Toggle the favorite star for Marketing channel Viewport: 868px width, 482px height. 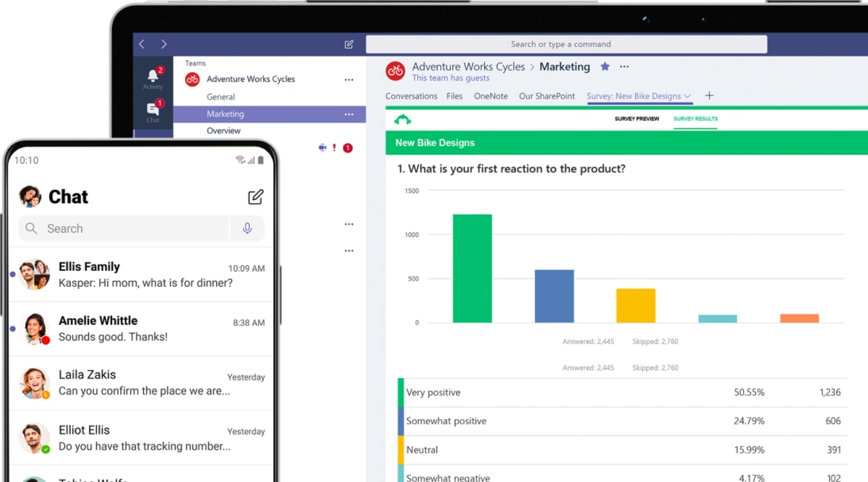point(605,66)
